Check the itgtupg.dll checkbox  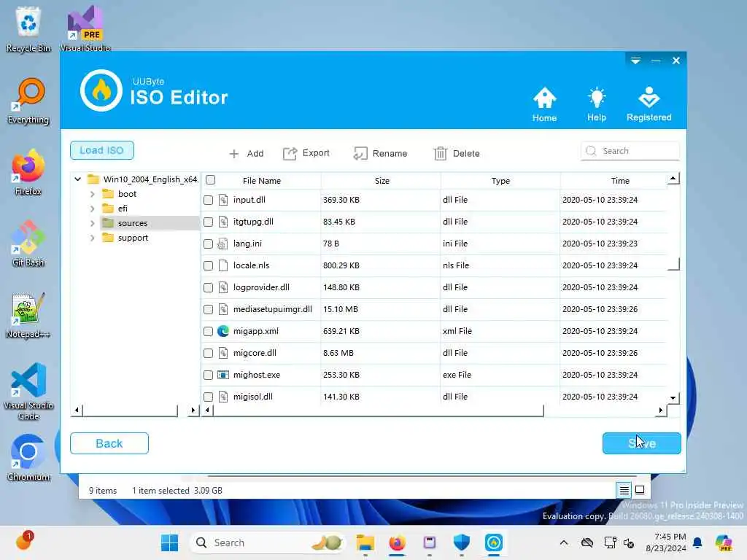[208, 222]
